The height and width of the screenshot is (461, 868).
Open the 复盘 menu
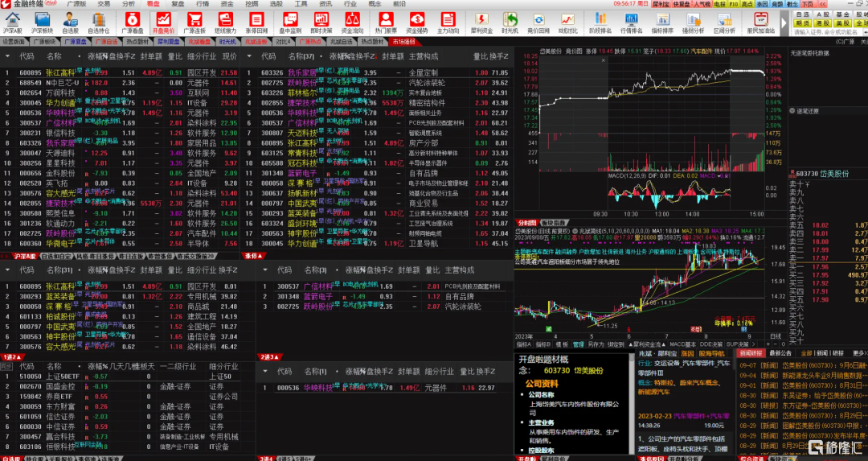178,4
